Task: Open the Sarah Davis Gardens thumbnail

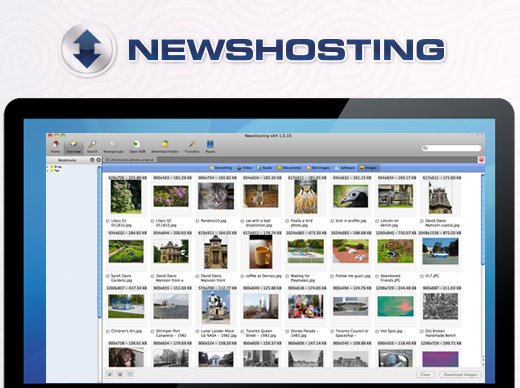Action: pos(126,251)
